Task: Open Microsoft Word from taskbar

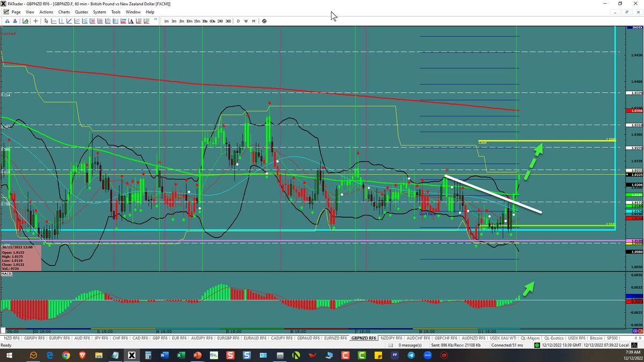Action: coord(164,355)
